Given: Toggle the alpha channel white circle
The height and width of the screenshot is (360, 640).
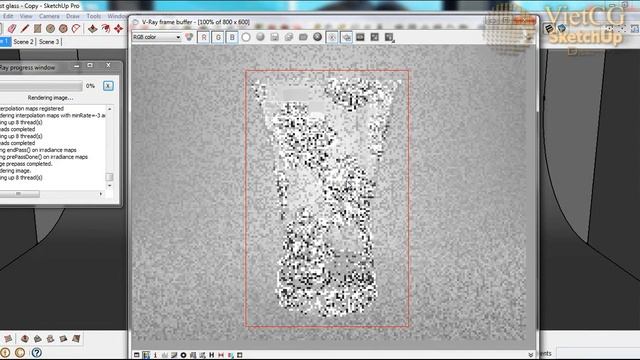Looking at the screenshot, I should [246, 37].
